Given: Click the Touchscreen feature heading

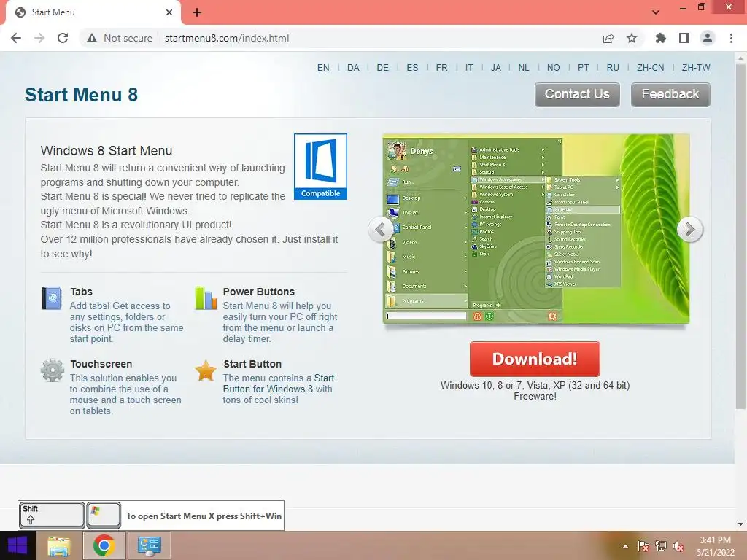Looking at the screenshot, I should pyautogui.click(x=101, y=364).
